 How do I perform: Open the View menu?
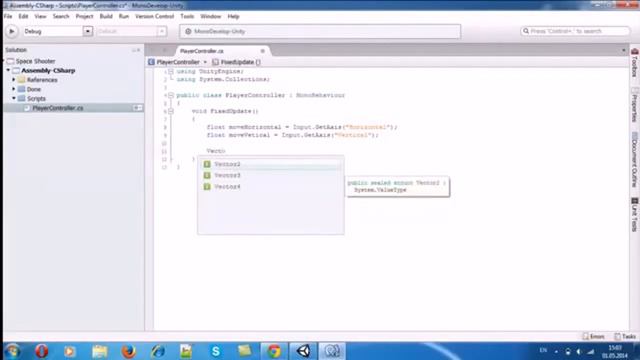(x=40, y=16)
